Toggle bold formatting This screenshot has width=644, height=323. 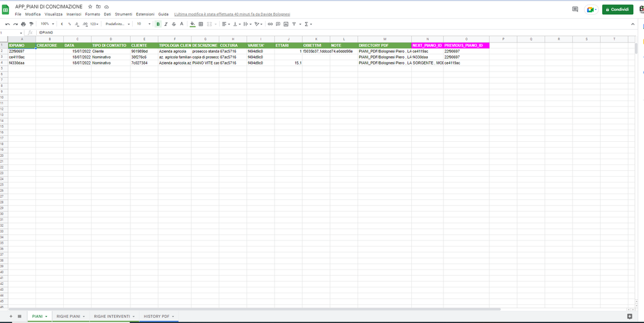click(158, 24)
